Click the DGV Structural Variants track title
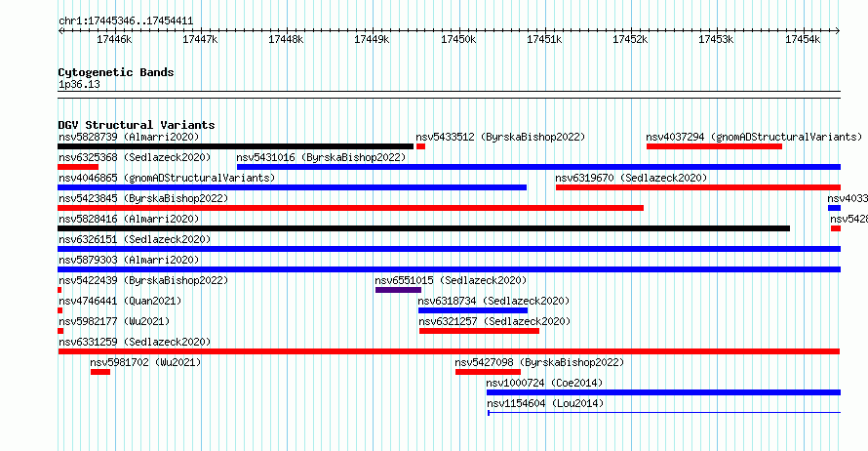 137,125
